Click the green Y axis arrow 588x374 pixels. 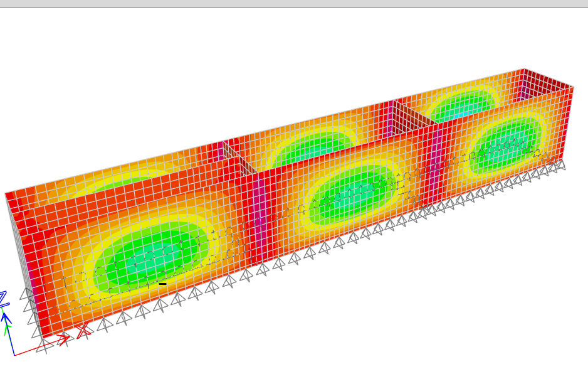click(x=6, y=325)
